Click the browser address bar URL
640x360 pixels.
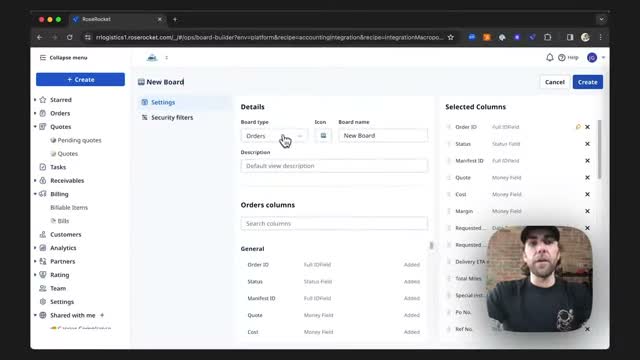(x=269, y=37)
